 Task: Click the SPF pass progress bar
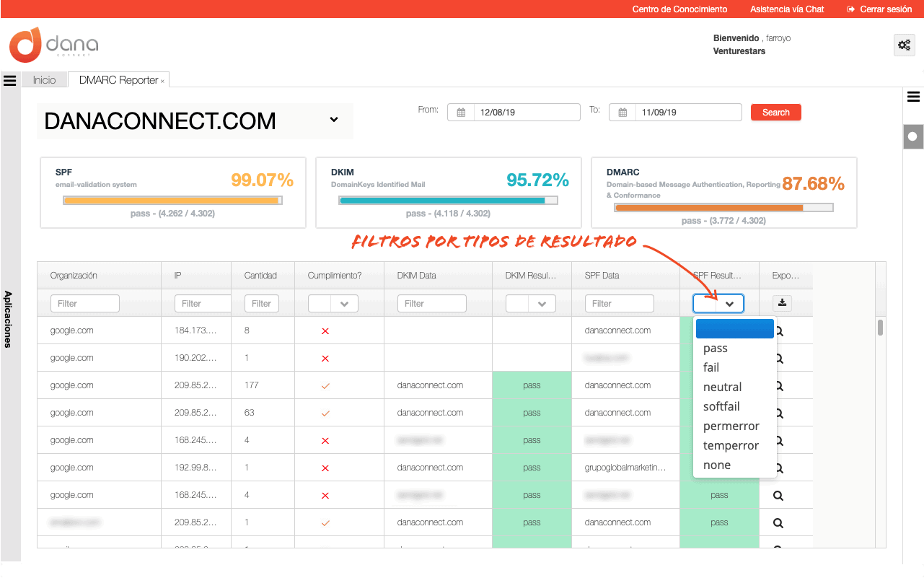pyautogui.click(x=172, y=201)
